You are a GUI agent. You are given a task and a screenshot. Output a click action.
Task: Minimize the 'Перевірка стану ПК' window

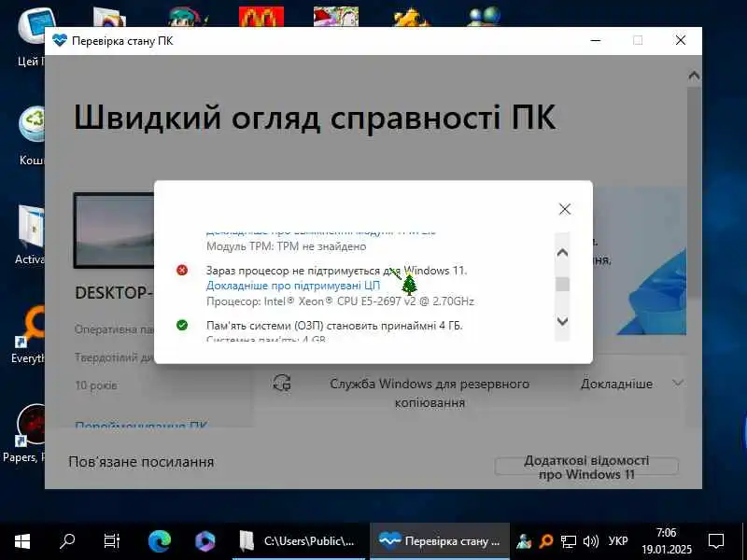[595, 40]
